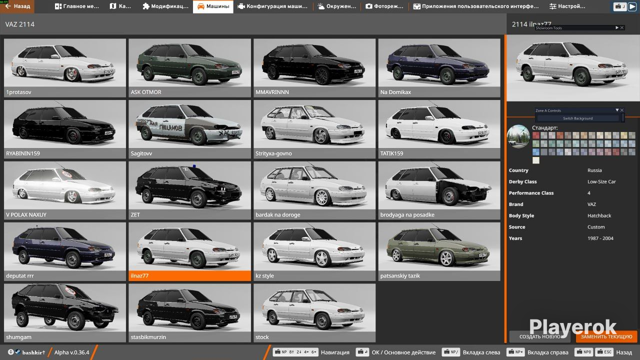Click the play arrow in the top-right corner

tap(632, 7)
